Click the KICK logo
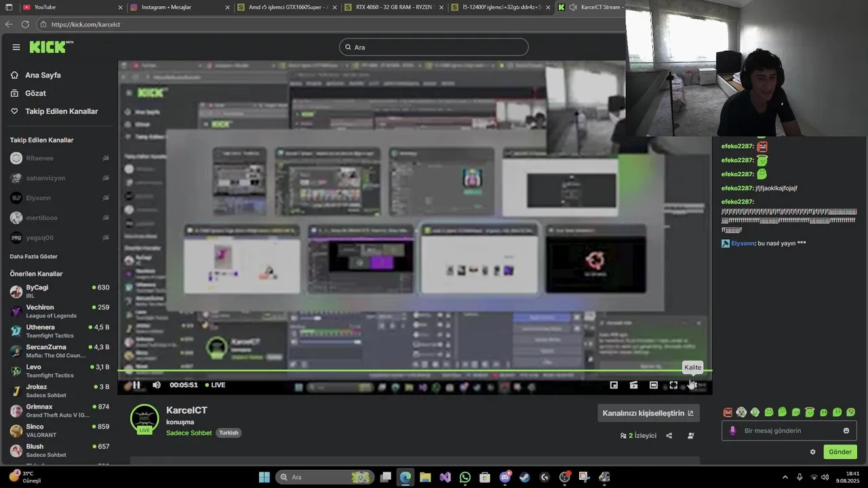 tap(51, 47)
